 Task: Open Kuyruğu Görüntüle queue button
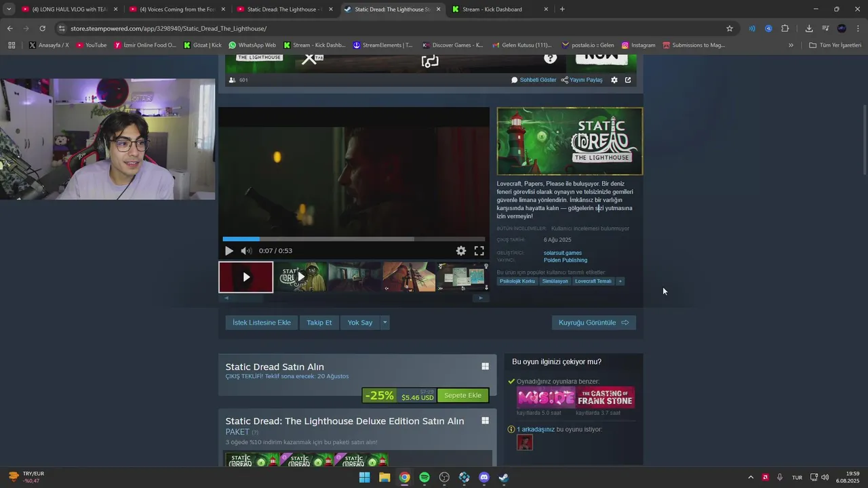point(594,323)
